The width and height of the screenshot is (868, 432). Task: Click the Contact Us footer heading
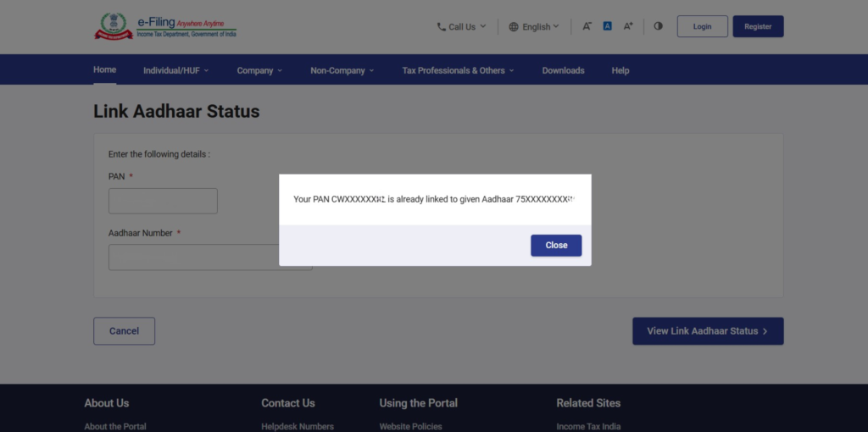pos(288,403)
